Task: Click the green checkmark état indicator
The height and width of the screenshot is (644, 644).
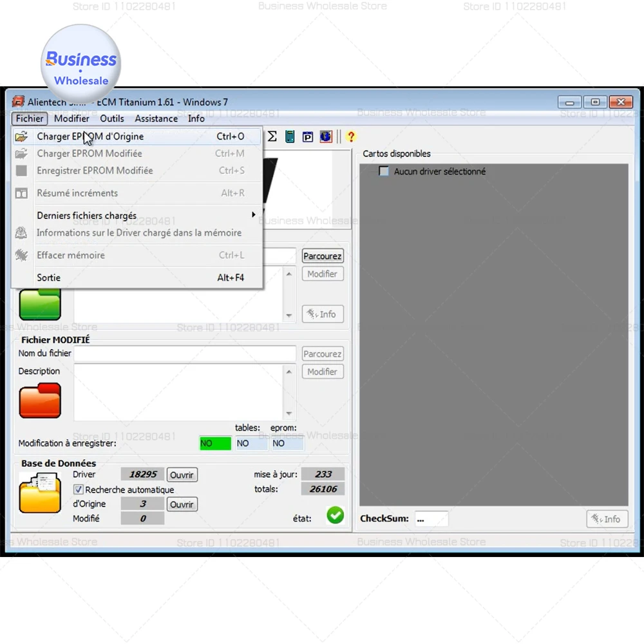Action: (x=335, y=515)
